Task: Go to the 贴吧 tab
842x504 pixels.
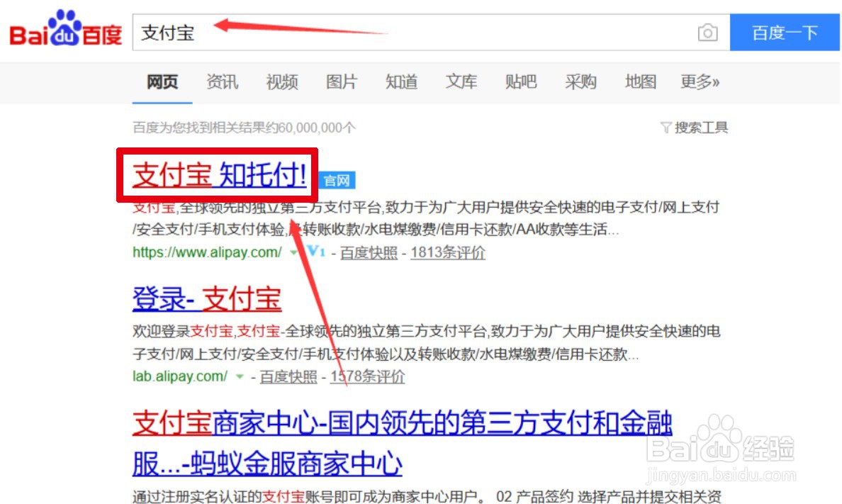Action: (x=521, y=82)
